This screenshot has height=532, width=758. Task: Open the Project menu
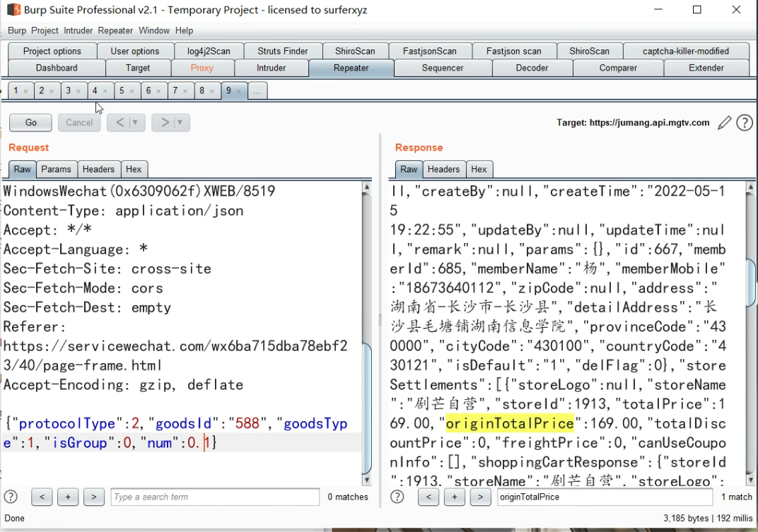tap(45, 30)
